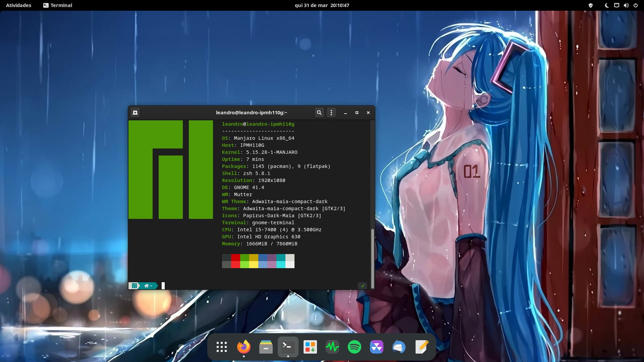Show applications grid in dock
This screenshot has height=362, width=644.
pos(222,347)
